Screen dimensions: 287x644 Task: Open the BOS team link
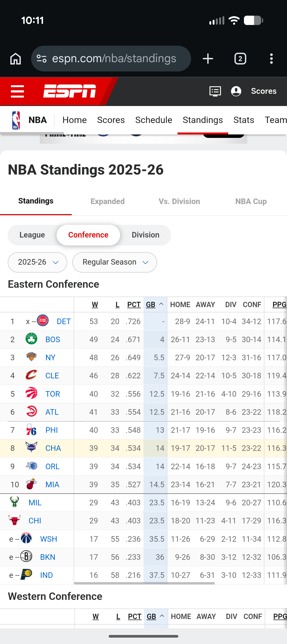tap(53, 340)
